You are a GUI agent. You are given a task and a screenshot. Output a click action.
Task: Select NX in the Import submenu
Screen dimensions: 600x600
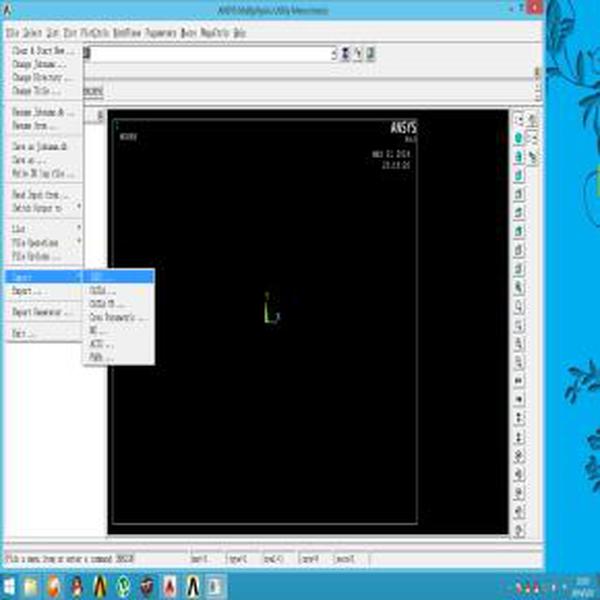(x=119, y=330)
